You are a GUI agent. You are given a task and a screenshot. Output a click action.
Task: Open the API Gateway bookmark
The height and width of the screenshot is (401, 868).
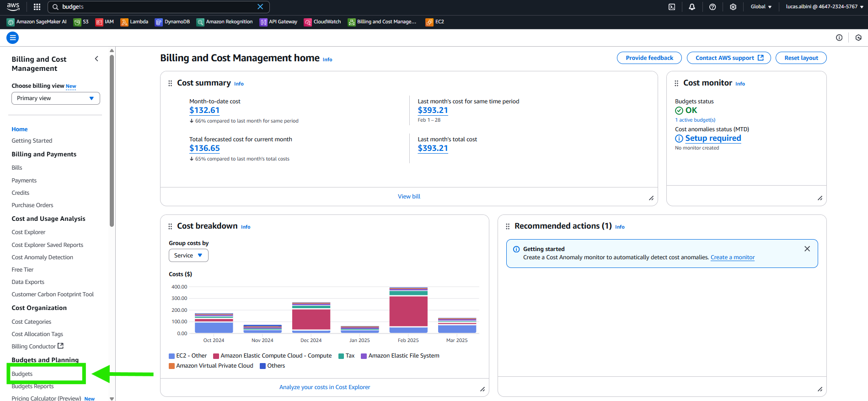point(279,22)
